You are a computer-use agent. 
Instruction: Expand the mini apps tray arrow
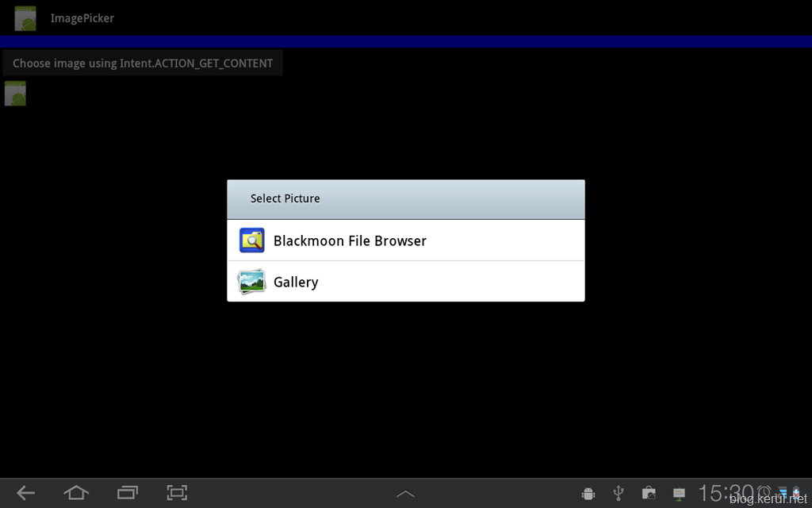[405, 494]
